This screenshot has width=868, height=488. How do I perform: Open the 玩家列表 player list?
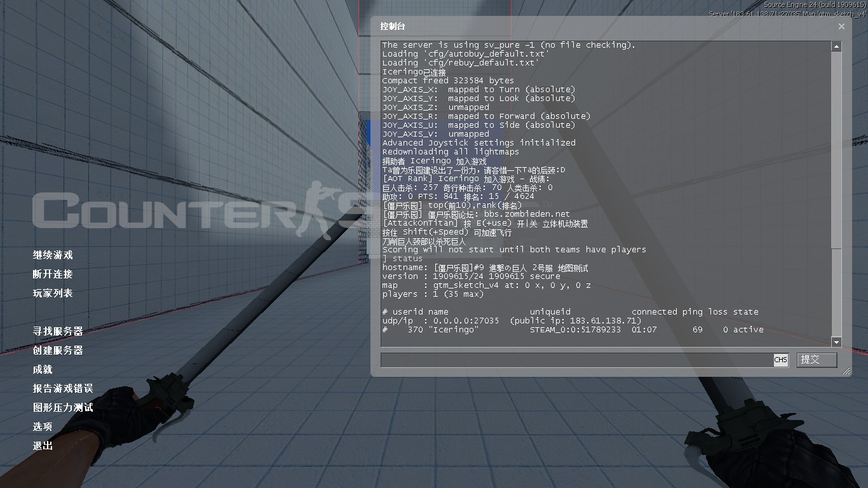coord(53,293)
